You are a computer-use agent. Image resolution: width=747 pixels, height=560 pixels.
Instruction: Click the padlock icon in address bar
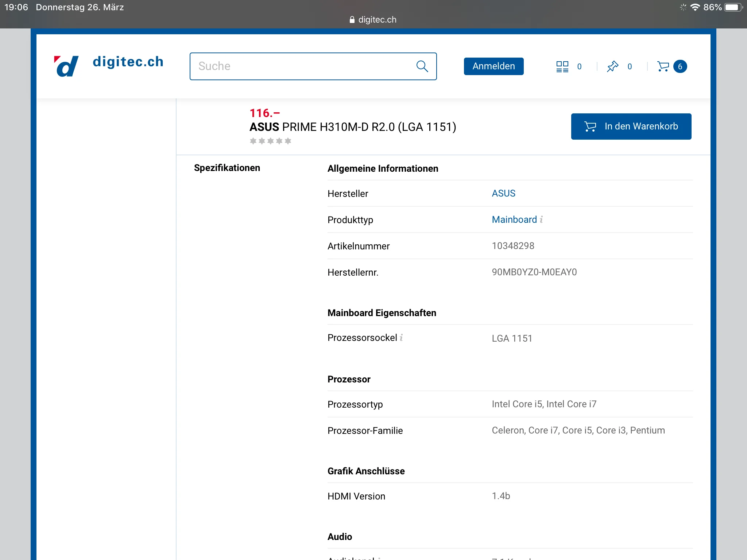coord(352,20)
